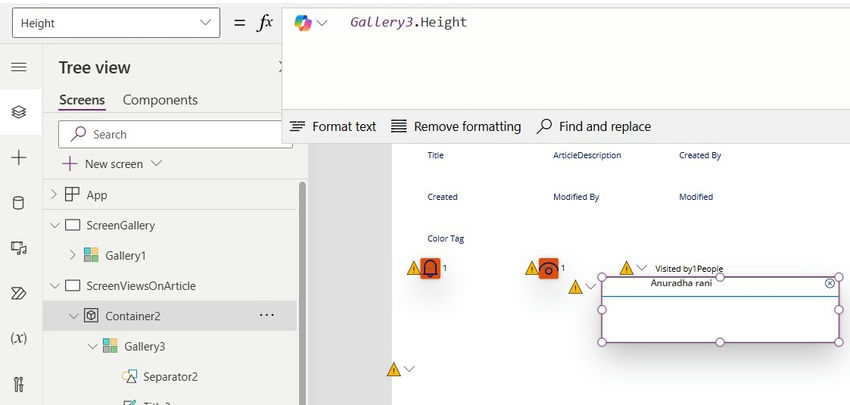The width and height of the screenshot is (850, 405).
Task: Select ScreenViewsOnArticle in the tree
Action: (141, 286)
